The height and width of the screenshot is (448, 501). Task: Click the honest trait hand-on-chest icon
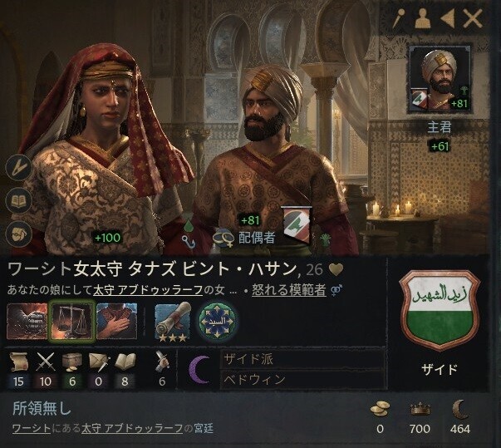coord(116,321)
